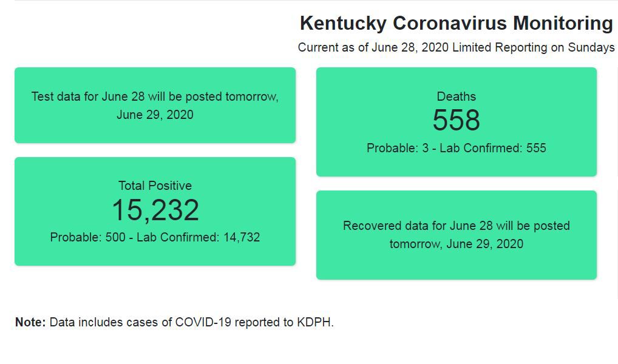The width and height of the screenshot is (618, 364).
Task: Click "June 29, 2020" in Test data card
Action: tap(155, 115)
